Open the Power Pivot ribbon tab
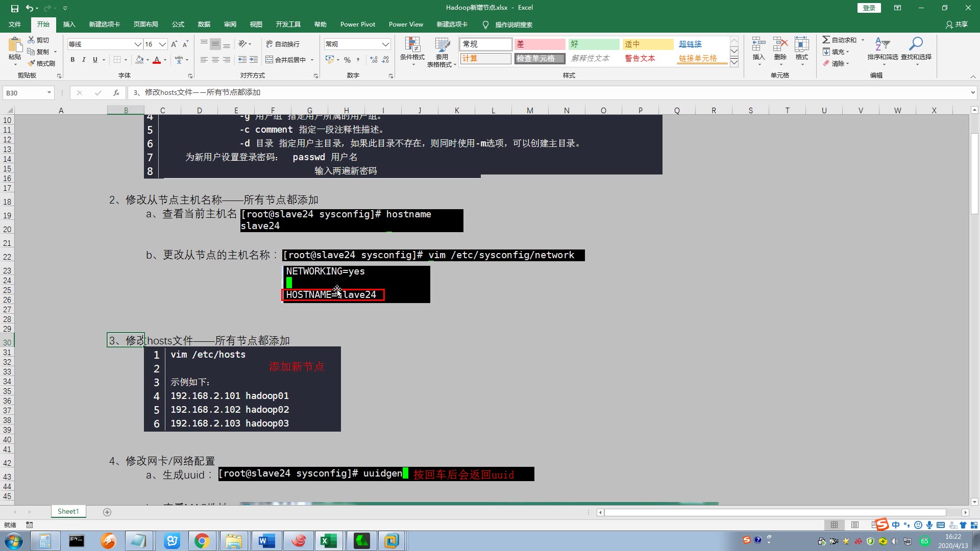Screen dimensions: 980x551 [x=357, y=24]
